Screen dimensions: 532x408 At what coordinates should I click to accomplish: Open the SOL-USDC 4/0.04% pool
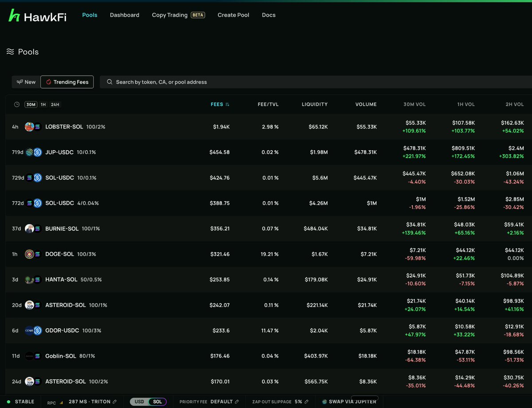tap(269, 203)
